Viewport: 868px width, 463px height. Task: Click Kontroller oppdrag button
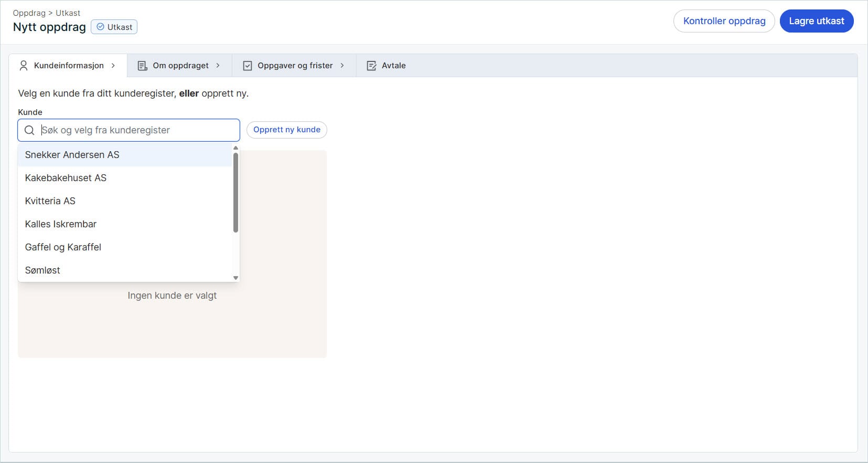pyautogui.click(x=724, y=21)
